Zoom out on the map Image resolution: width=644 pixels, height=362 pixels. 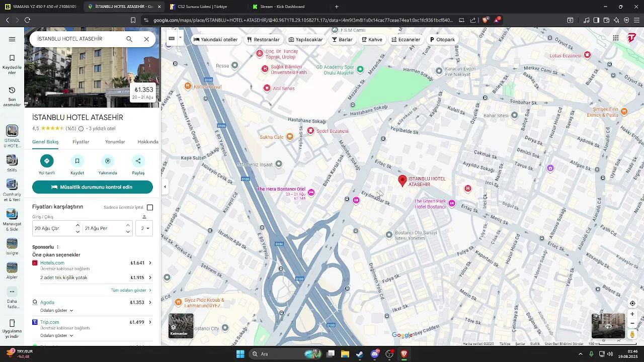(632, 323)
